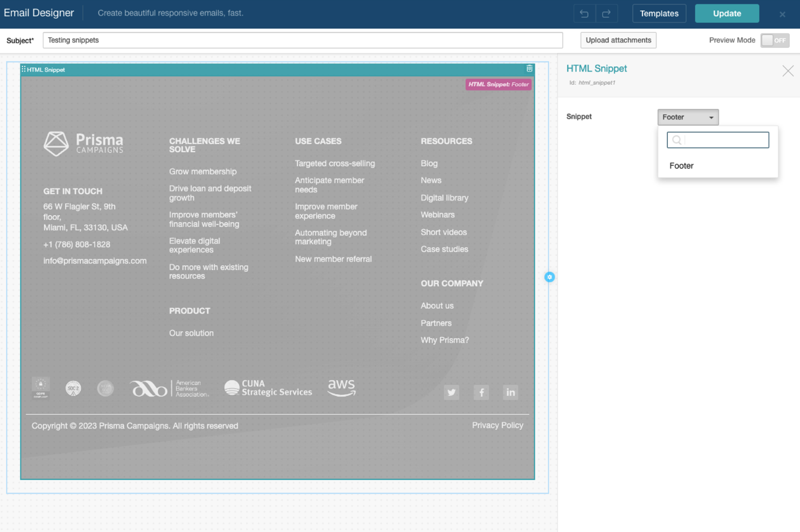Image resolution: width=800 pixels, height=532 pixels.
Task: Click the Twitter icon in footer
Action: (x=452, y=392)
